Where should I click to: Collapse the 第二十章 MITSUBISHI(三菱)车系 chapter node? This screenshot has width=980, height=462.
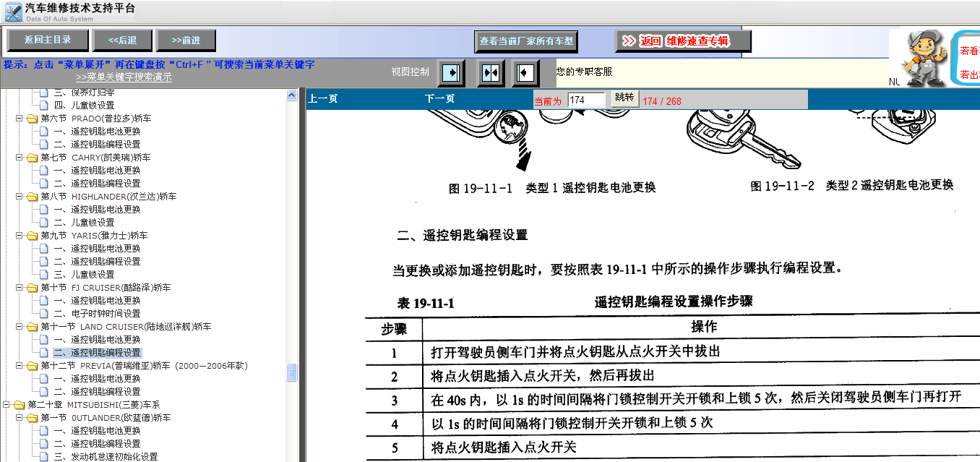point(7,405)
